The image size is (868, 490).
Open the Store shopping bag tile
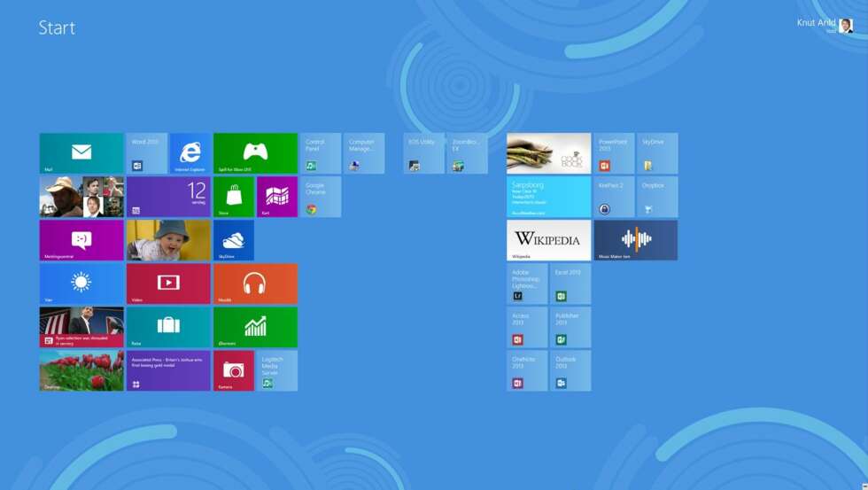(234, 197)
